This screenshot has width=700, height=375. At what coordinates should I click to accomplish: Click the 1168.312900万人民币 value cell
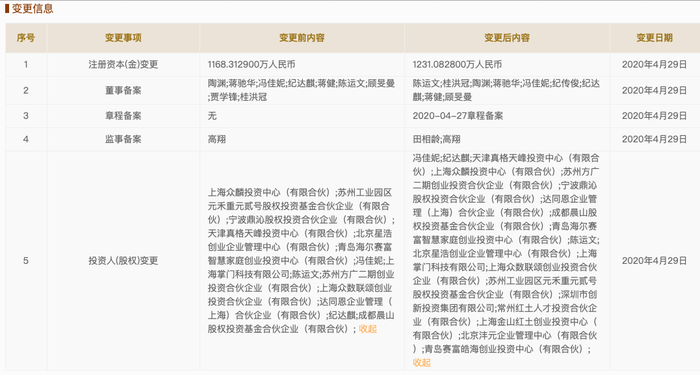coord(251,65)
